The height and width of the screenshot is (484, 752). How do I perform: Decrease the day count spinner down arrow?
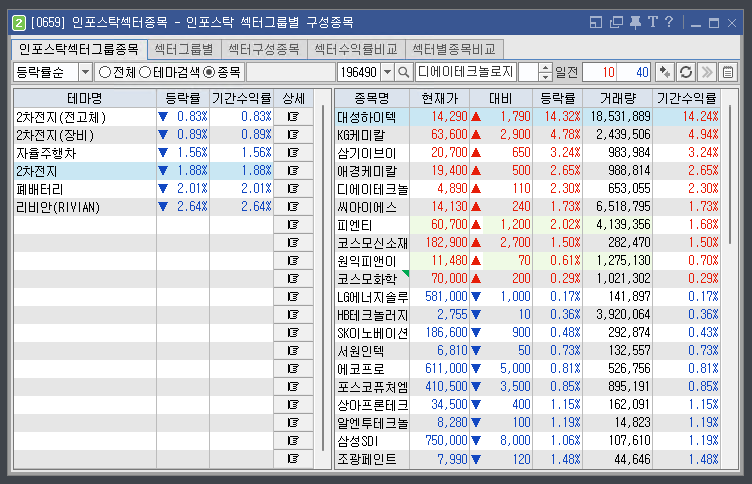click(545, 77)
